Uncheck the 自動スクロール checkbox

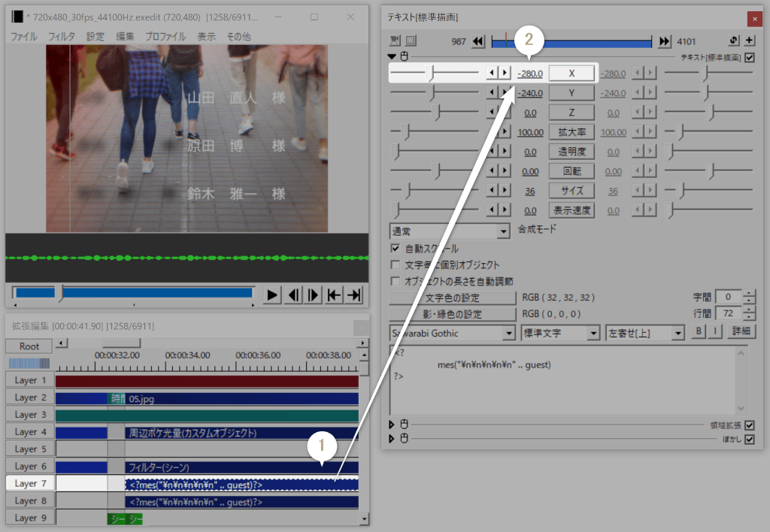[396, 249]
